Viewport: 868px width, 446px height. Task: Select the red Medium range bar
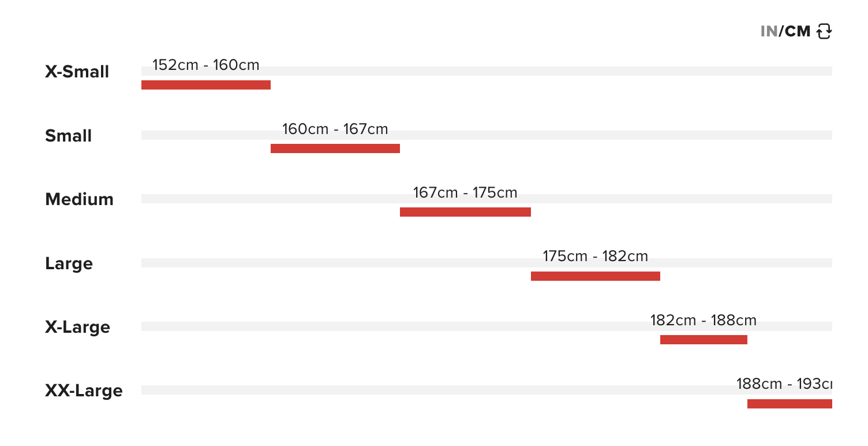[x=465, y=212]
